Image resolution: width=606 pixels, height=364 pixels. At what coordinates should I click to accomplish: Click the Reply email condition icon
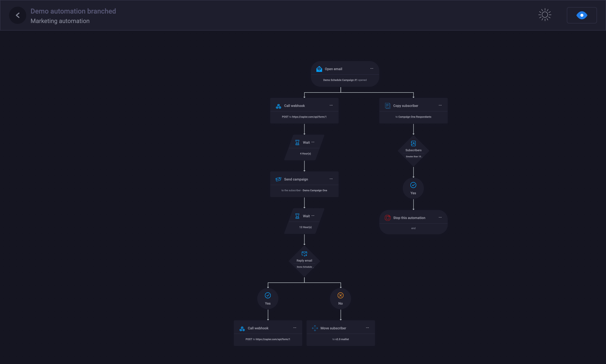coord(304,254)
